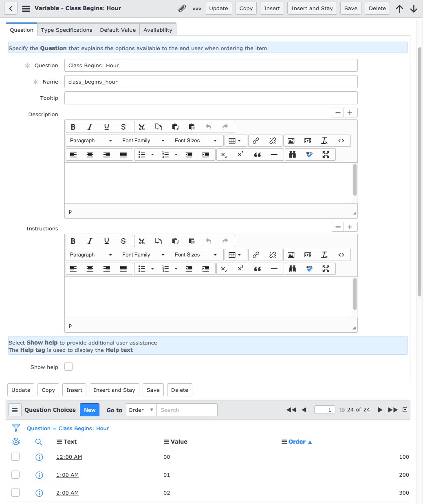Toggle bold in Description editor

pos(73,127)
